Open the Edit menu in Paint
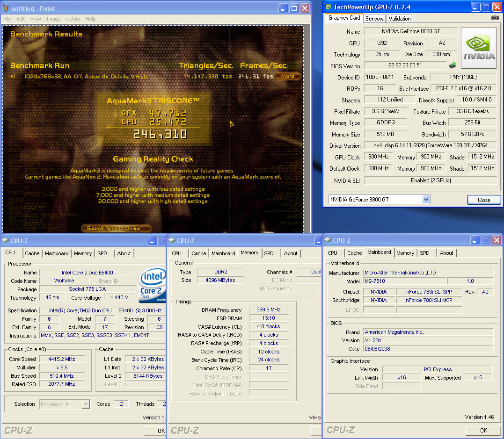 pos(21,19)
